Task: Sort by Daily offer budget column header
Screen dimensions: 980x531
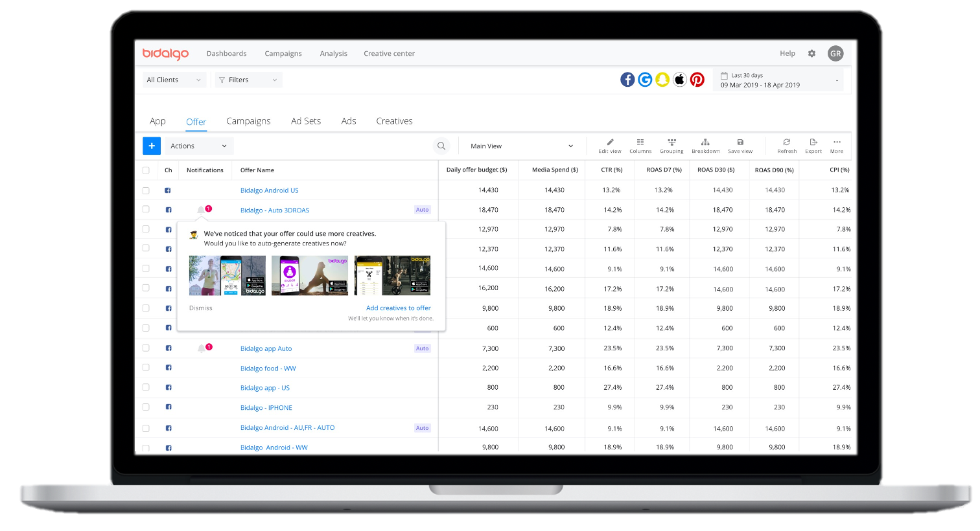Action: click(x=477, y=170)
